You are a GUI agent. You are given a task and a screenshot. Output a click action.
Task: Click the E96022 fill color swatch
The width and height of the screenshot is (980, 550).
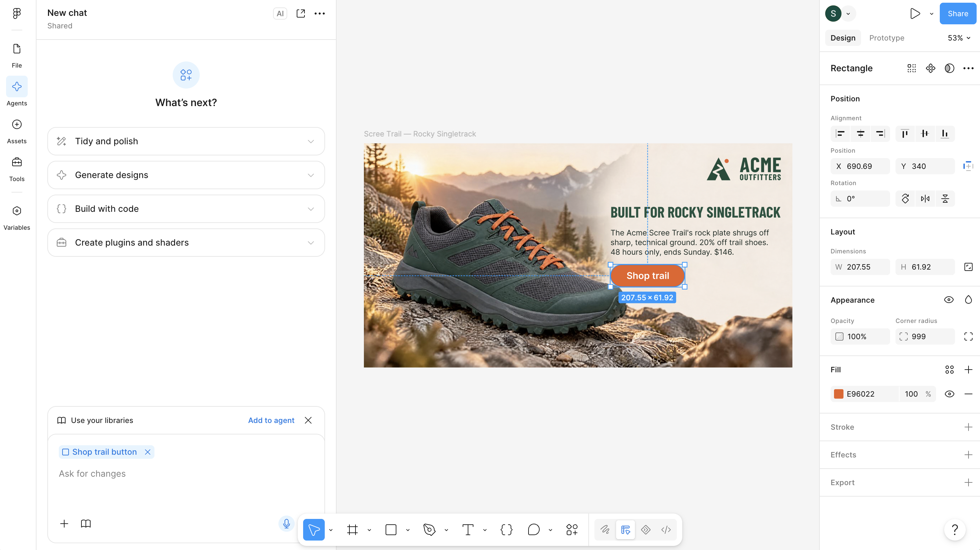[x=838, y=394]
